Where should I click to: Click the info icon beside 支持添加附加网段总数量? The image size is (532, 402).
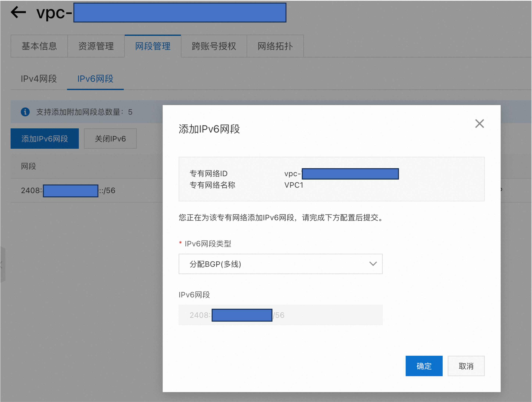point(25,112)
